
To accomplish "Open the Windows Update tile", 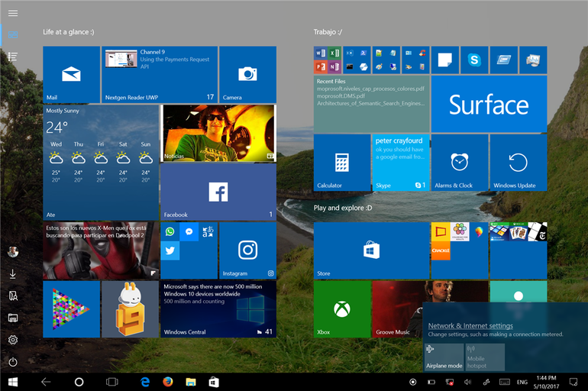I will (x=519, y=163).
